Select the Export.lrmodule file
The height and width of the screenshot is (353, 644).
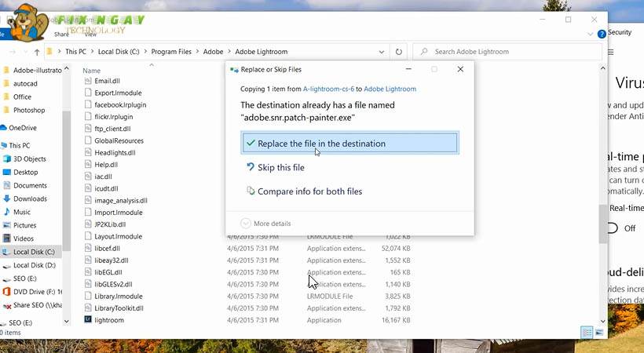point(118,93)
